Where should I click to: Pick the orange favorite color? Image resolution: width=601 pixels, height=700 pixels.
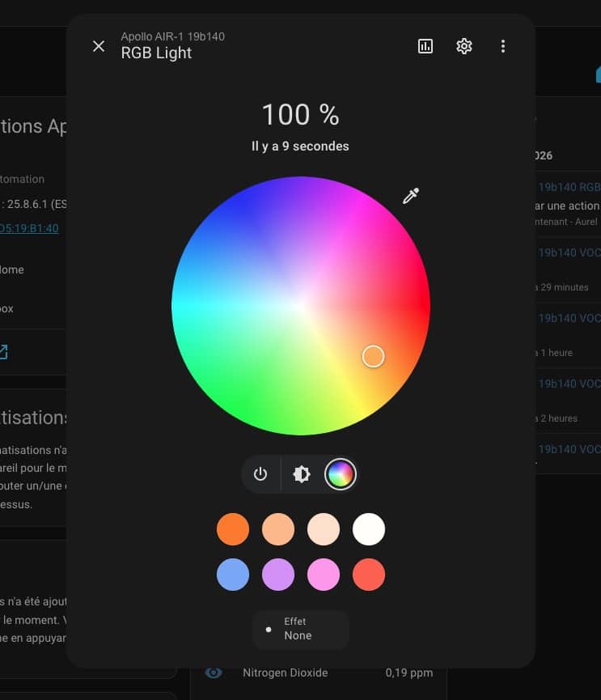233,529
